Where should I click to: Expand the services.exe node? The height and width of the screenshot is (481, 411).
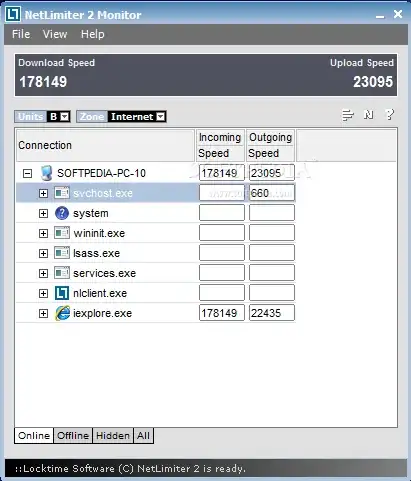pos(43,273)
